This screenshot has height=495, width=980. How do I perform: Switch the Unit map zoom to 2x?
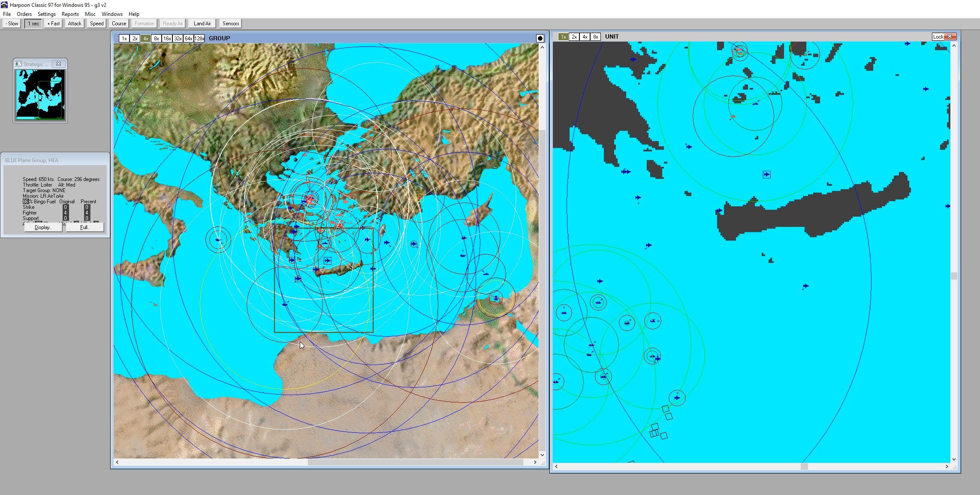click(574, 37)
